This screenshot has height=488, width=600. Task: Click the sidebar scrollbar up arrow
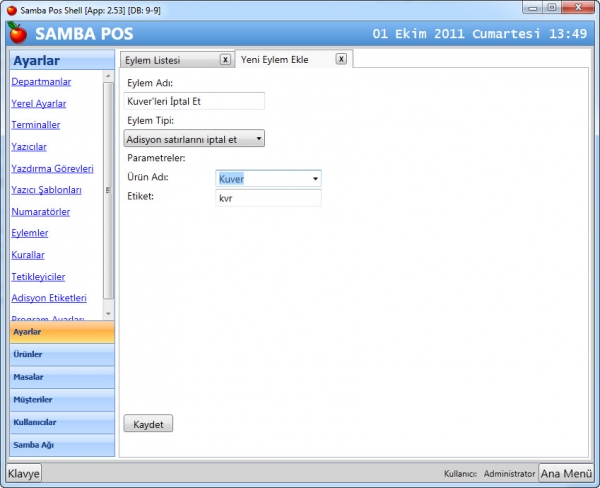[x=108, y=76]
